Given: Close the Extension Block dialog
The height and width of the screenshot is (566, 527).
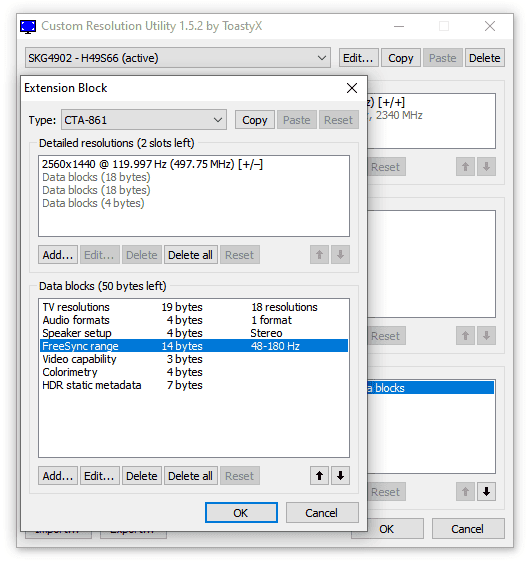Looking at the screenshot, I should point(352,88).
